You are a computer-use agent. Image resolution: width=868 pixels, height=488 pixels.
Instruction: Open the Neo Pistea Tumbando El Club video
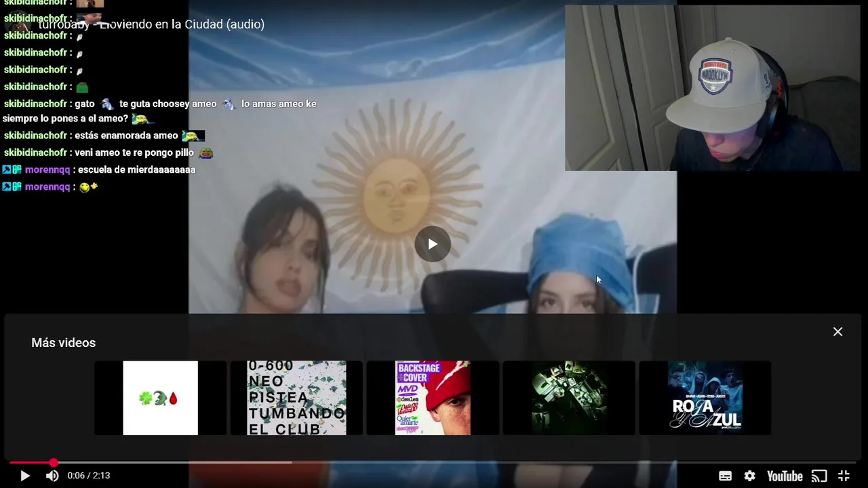[296, 398]
